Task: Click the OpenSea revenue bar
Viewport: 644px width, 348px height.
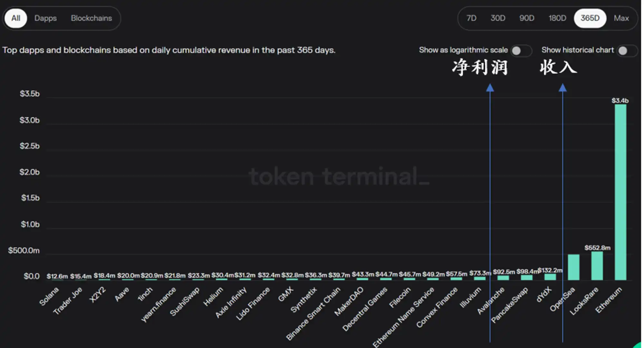Action: [x=573, y=267]
